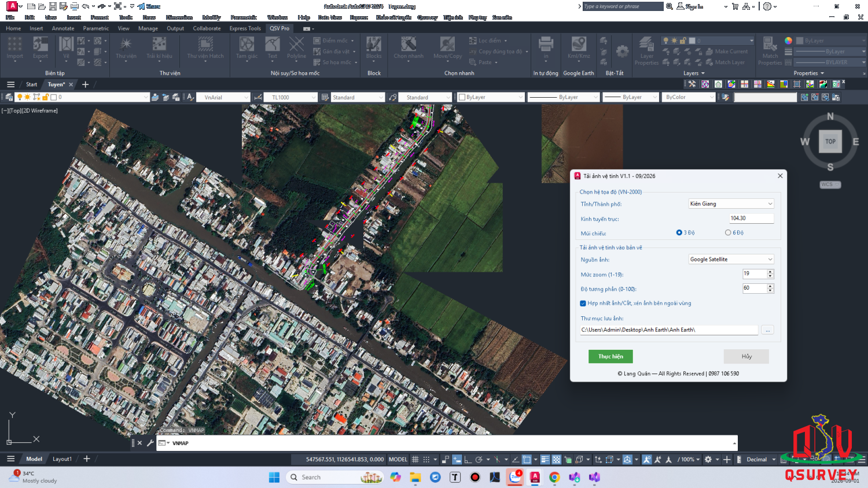The image size is (868, 488).
Task: Expand the Layers panel title dropdown
Action: pyautogui.click(x=694, y=73)
